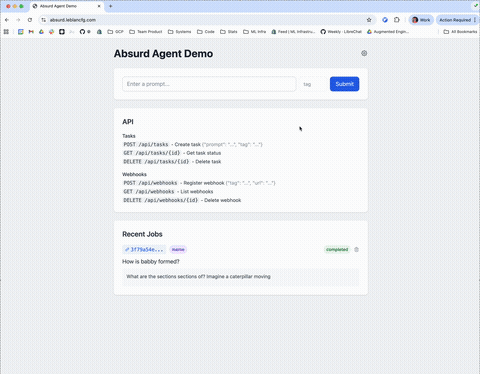Open a new tab with plus button
The width and height of the screenshot is (480, 374).
111,6
